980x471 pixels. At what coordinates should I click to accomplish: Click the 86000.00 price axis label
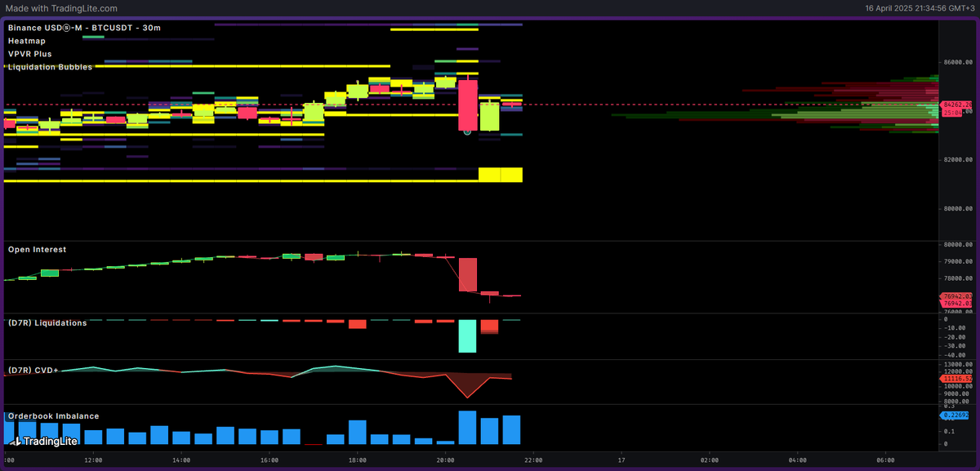click(x=957, y=62)
